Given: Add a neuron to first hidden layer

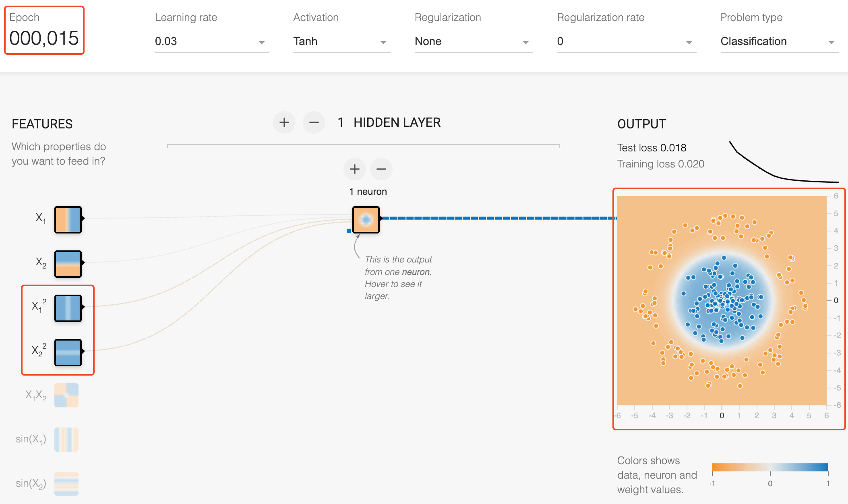Looking at the screenshot, I should [354, 169].
